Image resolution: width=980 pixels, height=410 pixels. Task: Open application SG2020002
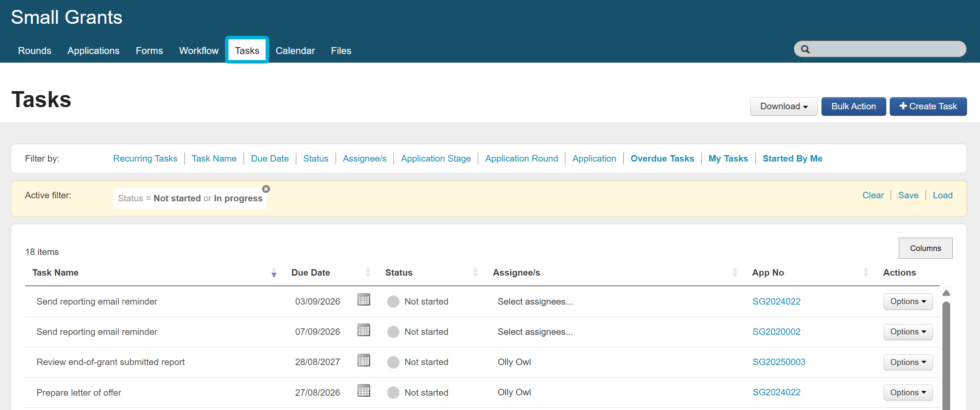pyautogui.click(x=777, y=332)
